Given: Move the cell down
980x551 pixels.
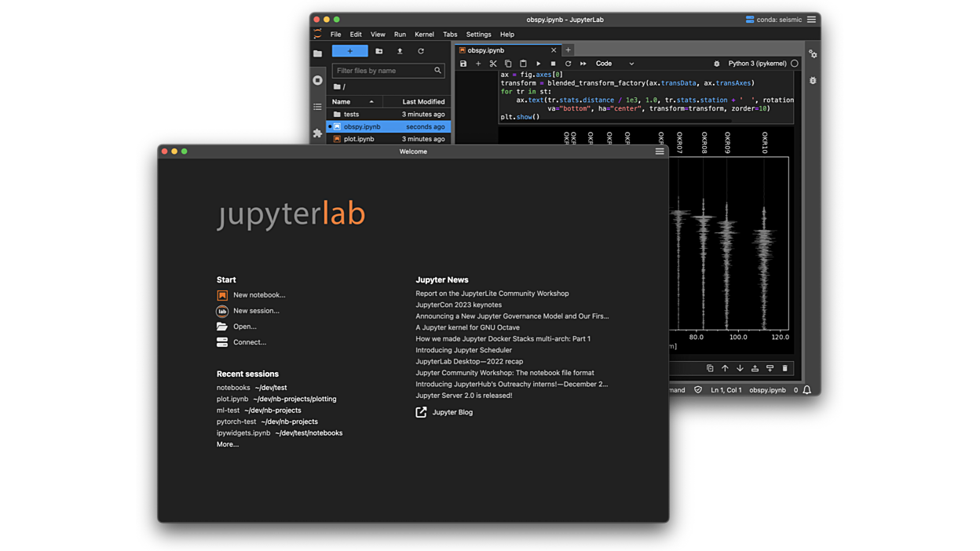Looking at the screenshot, I should coord(738,368).
